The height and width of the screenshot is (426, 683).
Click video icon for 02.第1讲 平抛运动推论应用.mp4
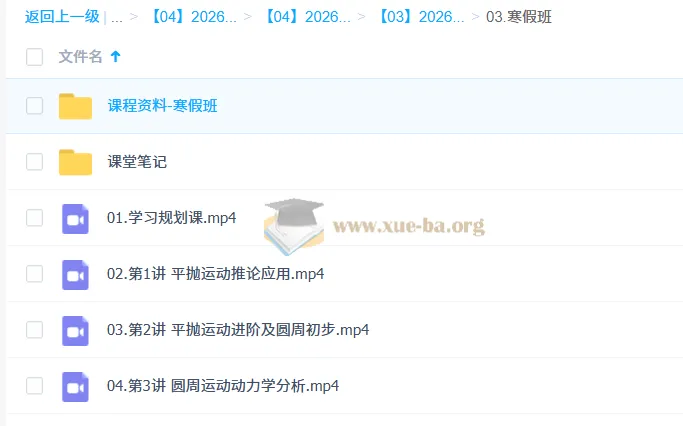pyautogui.click(x=75, y=274)
